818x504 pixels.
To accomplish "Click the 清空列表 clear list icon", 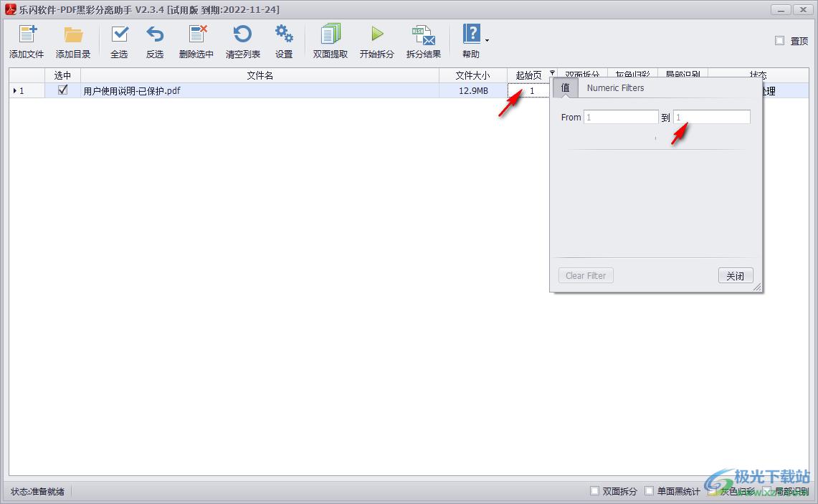I will tap(243, 34).
